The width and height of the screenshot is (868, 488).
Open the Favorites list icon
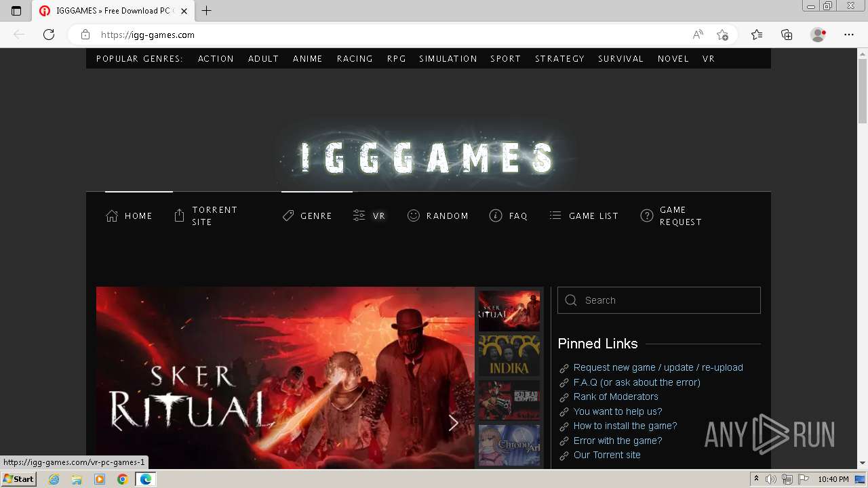click(x=757, y=35)
